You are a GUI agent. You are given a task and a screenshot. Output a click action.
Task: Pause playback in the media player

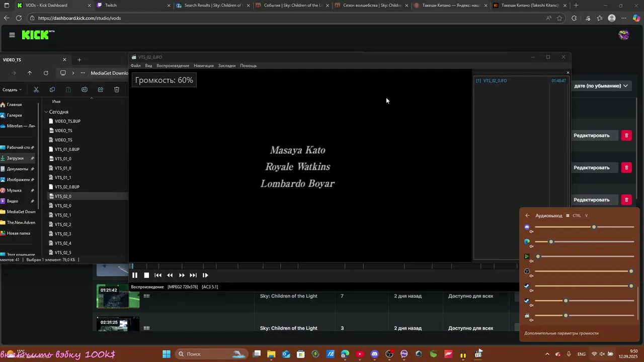[x=135, y=275]
